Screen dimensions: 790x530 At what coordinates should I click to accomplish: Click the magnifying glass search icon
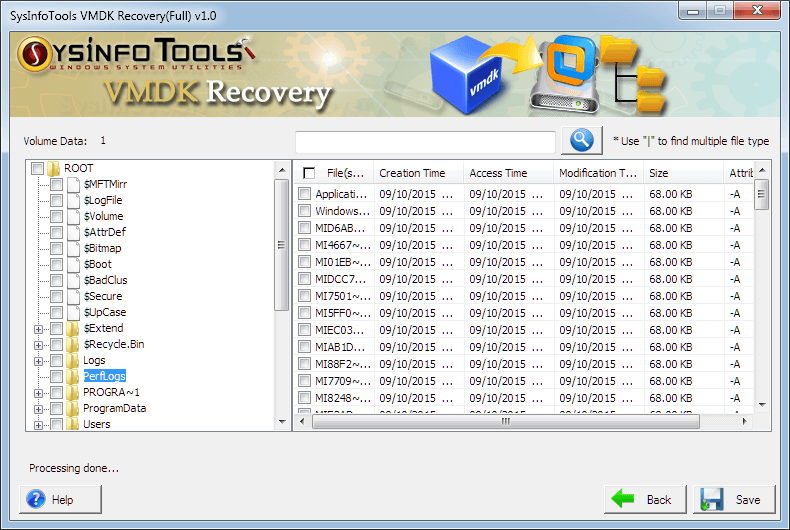coord(581,141)
